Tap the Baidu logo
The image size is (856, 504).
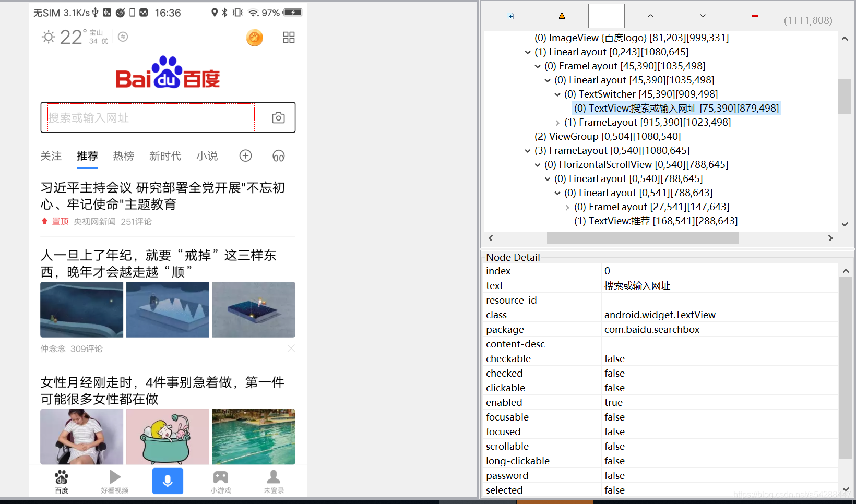(168, 72)
